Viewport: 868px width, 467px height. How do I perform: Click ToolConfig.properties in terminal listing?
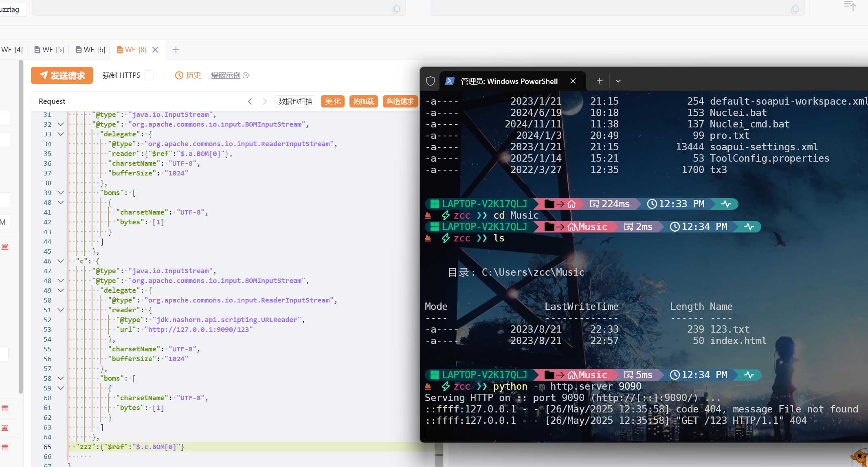[769, 158]
